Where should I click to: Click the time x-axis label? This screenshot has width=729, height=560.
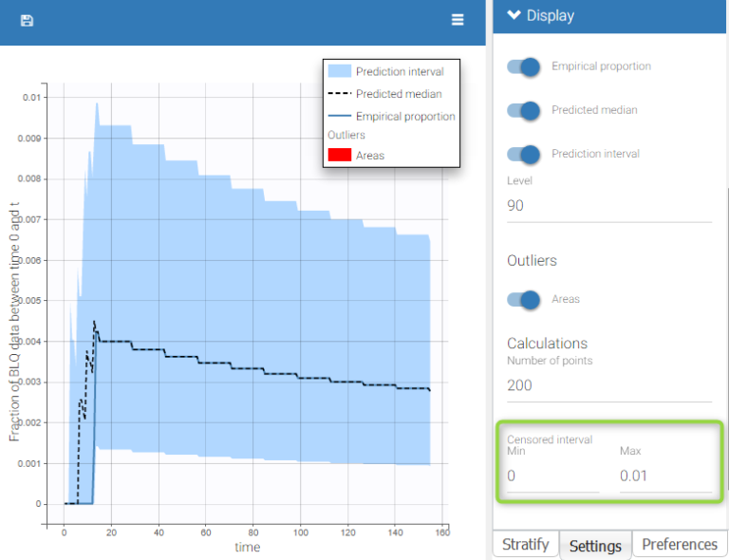pyautogui.click(x=247, y=547)
